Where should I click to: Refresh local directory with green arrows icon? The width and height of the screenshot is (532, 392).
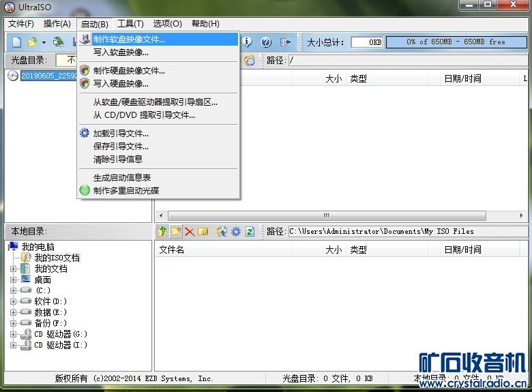(x=250, y=232)
